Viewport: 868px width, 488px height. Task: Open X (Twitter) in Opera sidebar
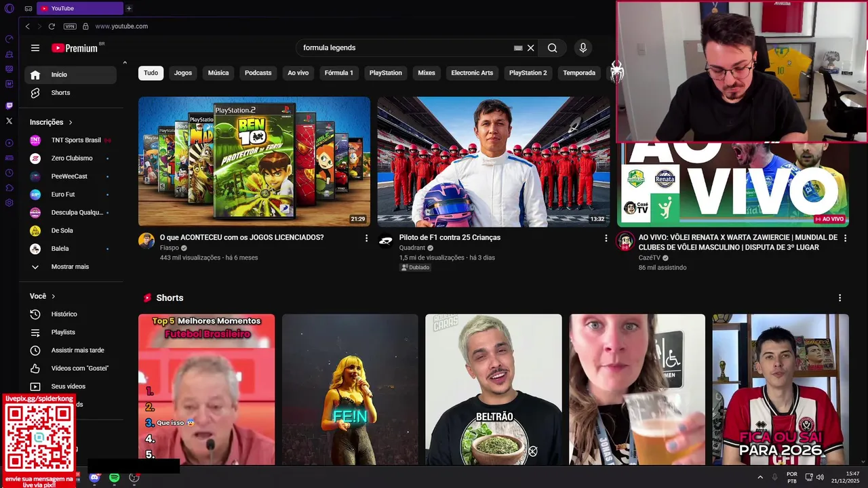(9, 121)
